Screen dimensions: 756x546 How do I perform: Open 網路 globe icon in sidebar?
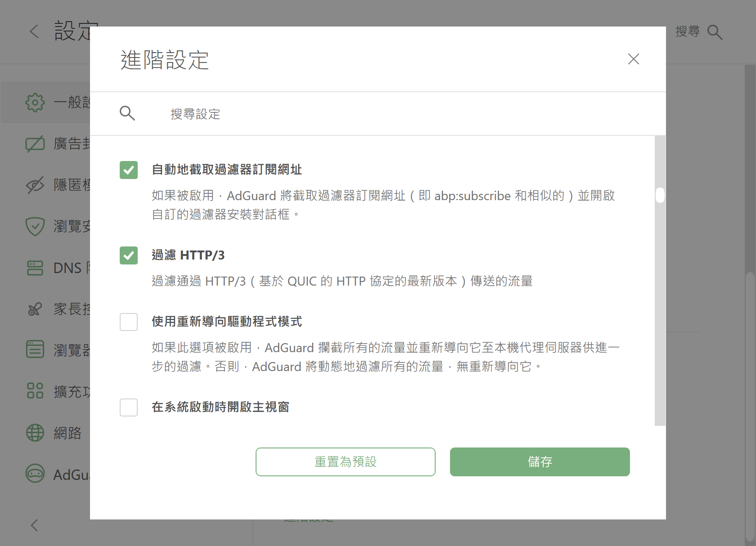[x=35, y=433]
